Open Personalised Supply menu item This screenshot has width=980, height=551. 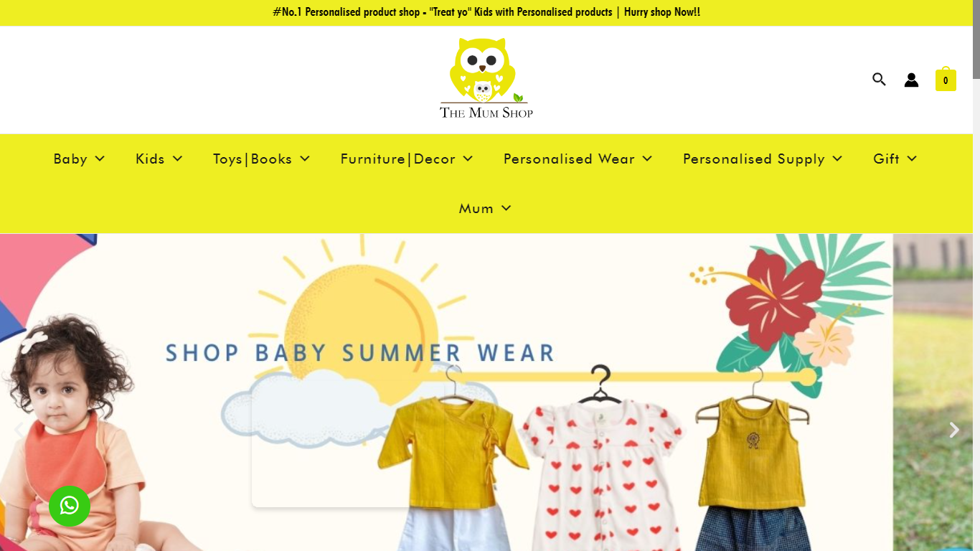pyautogui.click(x=754, y=159)
